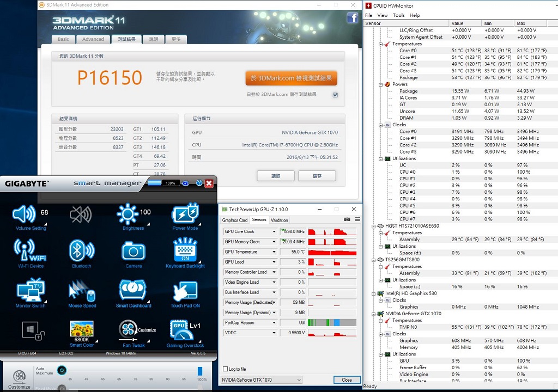Click the Customize fan icon at bottom left
558x392 pixels.
tap(19, 377)
